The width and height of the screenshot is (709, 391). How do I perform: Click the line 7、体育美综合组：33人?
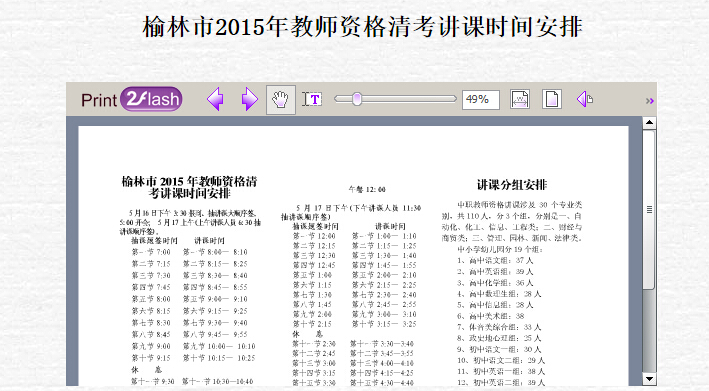pyautogui.click(x=499, y=327)
